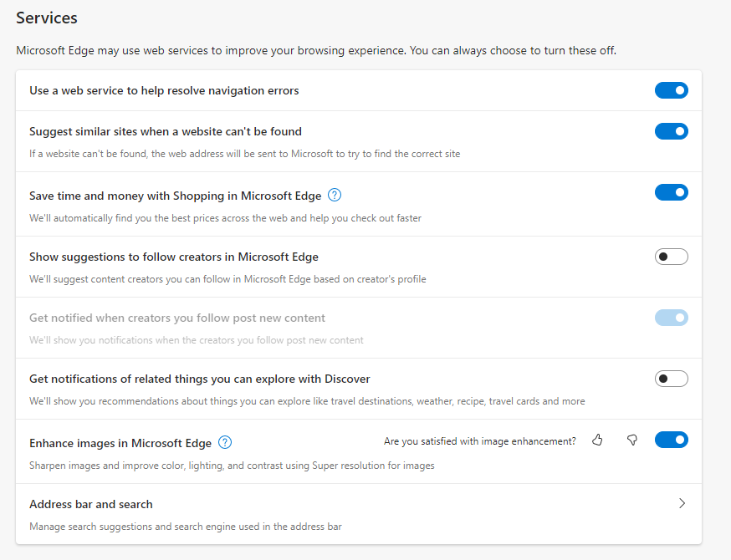Image resolution: width=731 pixels, height=560 pixels.
Task: Click 'Get notifications of related things' Discover label
Action: (x=200, y=379)
